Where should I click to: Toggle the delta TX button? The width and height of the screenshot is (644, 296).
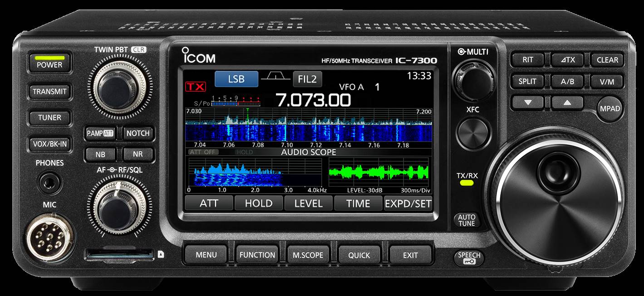point(567,60)
